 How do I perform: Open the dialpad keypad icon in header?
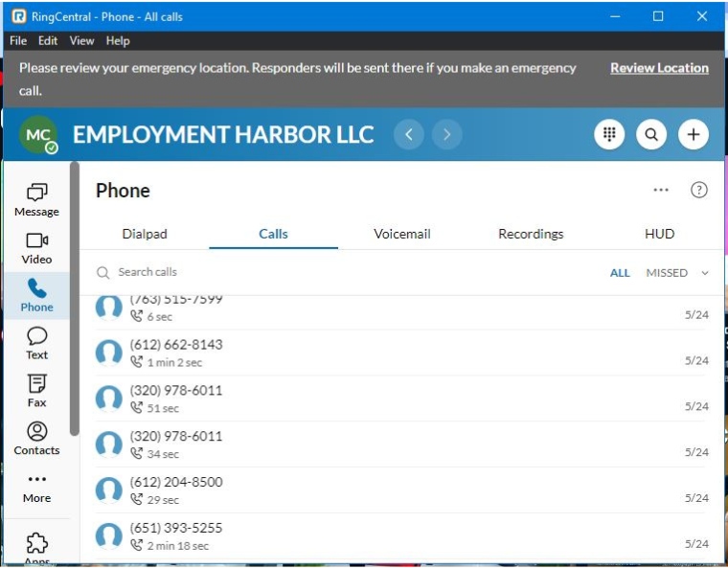click(609, 135)
